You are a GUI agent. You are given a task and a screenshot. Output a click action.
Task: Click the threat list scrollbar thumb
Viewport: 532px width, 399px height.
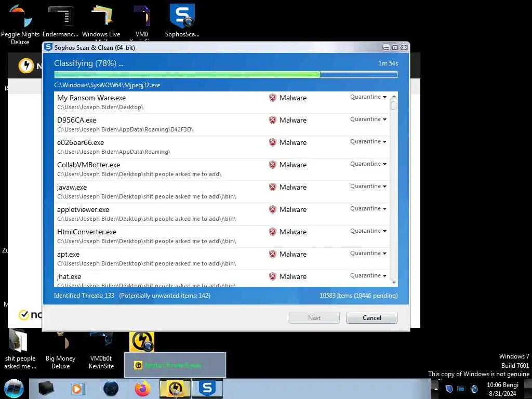394,105
